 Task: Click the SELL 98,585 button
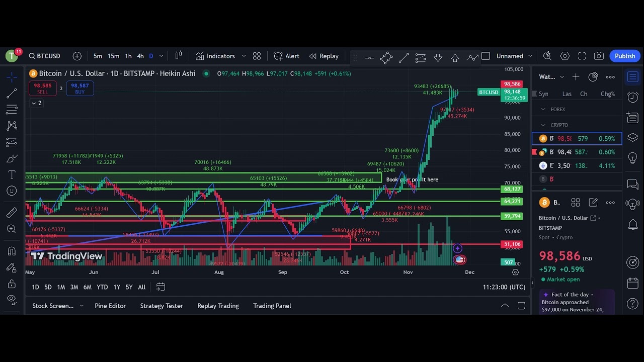pos(43,88)
